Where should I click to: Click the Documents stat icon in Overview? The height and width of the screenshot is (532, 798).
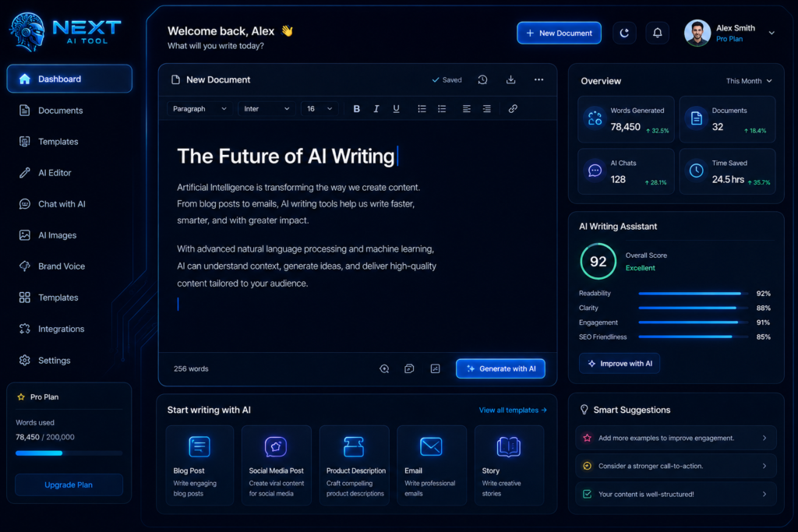(696, 118)
